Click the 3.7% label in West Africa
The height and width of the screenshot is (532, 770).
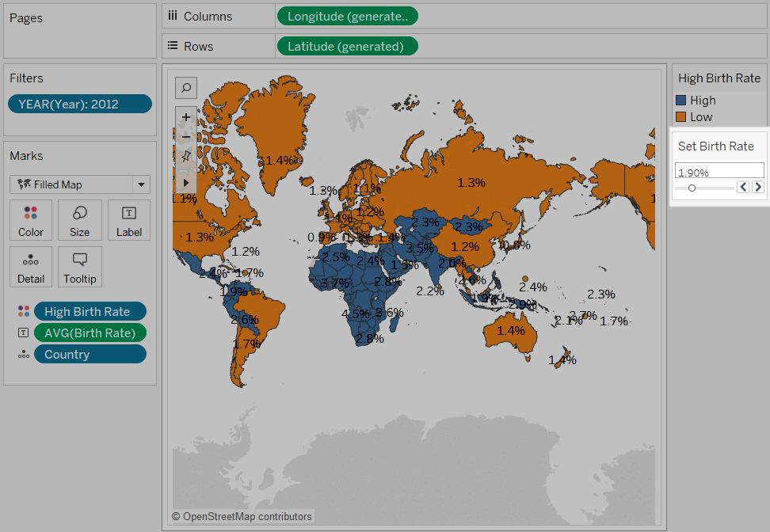coord(335,283)
